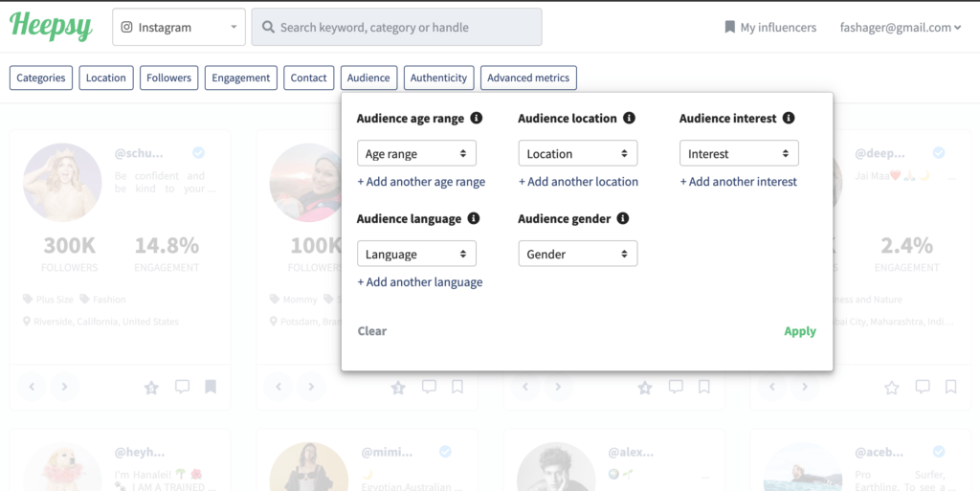The height and width of the screenshot is (491, 980).
Task: Click the Plus Size tag on @schu... card
Action: click(x=48, y=300)
